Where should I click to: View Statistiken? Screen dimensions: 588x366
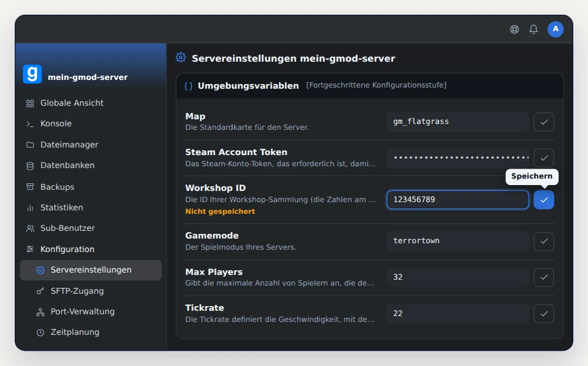point(91,207)
